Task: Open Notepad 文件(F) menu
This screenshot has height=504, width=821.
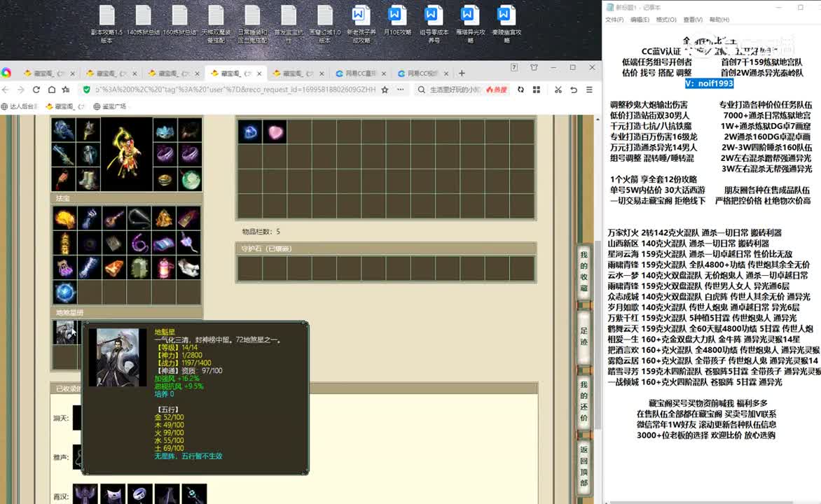Action: click(x=614, y=20)
